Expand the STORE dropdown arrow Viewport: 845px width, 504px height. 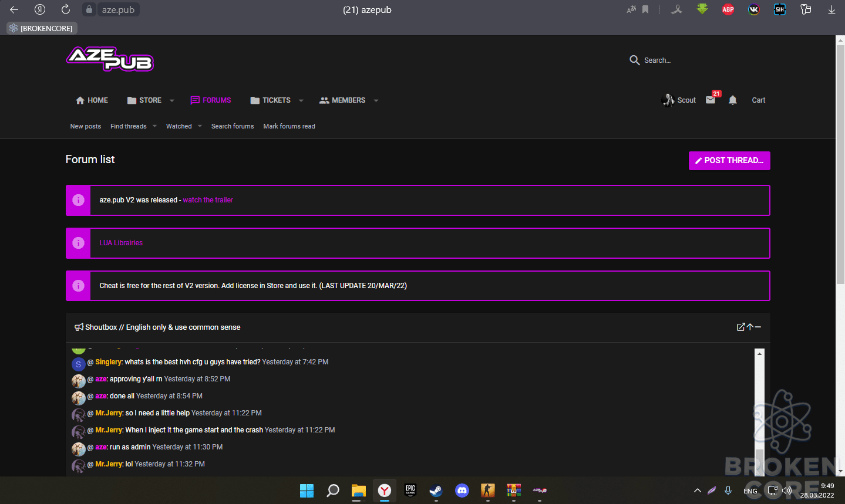(x=172, y=100)
